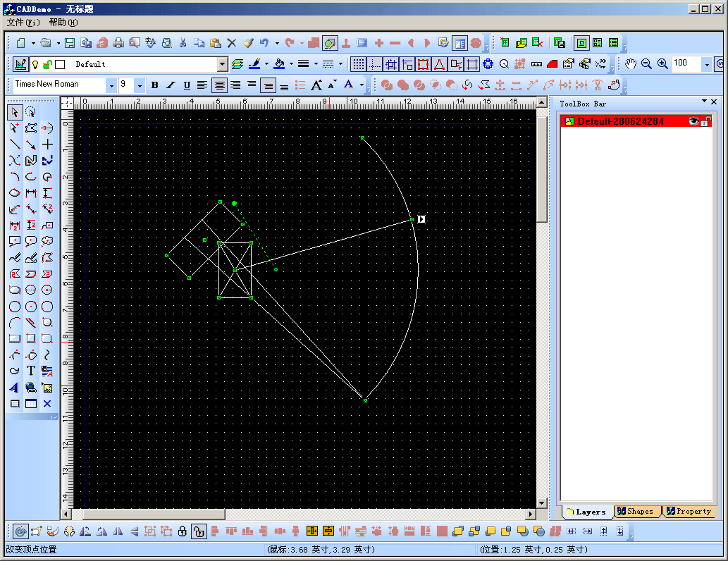Toggle visibility eye of Default layer
The image size is (728, 561).
click(693, 121)
